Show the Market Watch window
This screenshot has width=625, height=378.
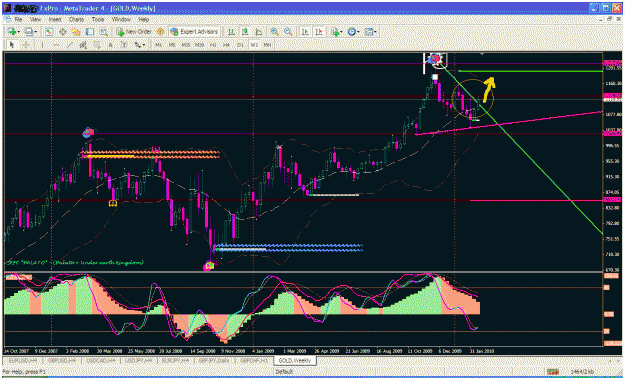49,32
